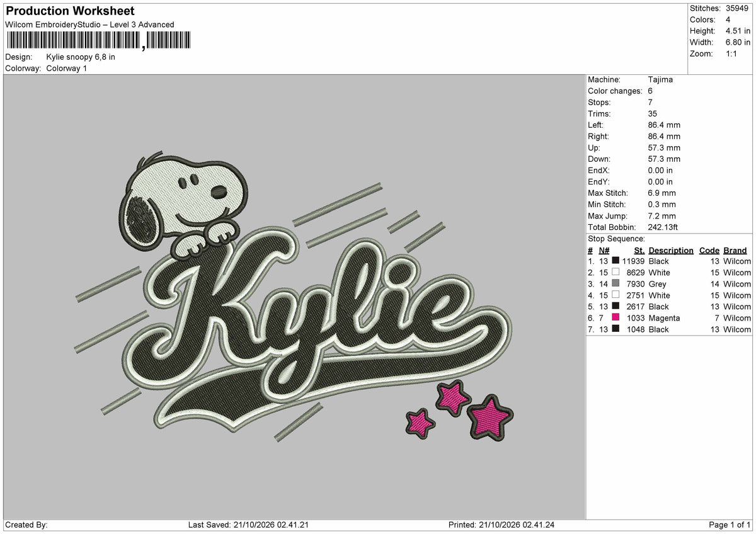The image size is (756, 534).
Task: Click the Min Stitch value '0.3 mm'
Action: [661, 204]
